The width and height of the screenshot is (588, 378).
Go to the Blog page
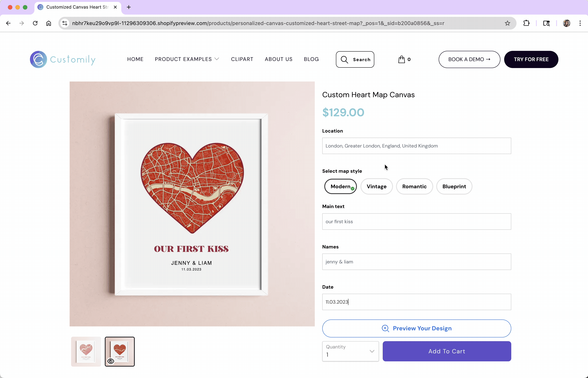pyautogui.click(x=311, y=59)
